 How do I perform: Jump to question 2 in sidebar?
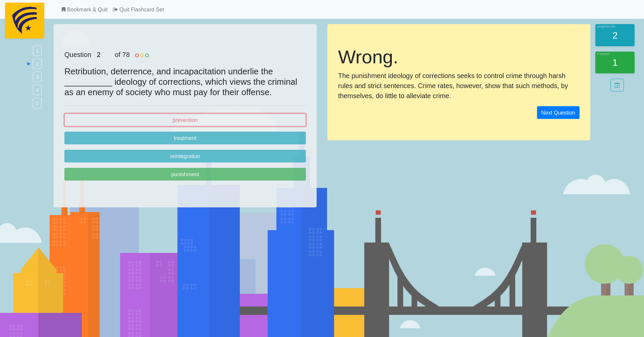point(37,64)
